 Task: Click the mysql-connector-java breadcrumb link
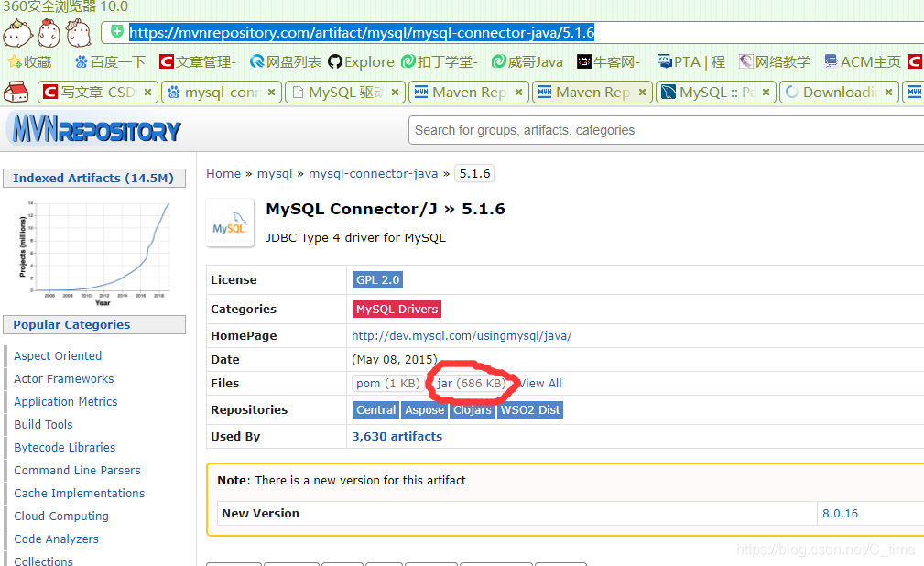tap(373, 173)
